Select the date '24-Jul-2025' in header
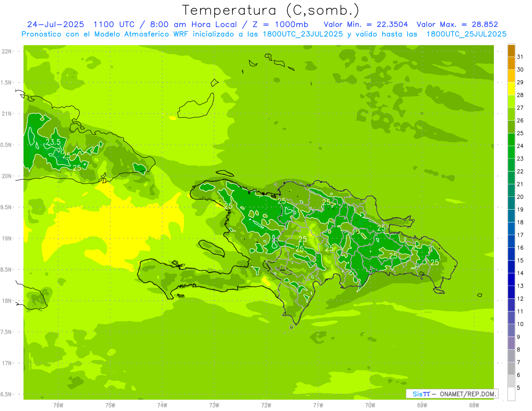532x411 pixels. (x=56, y=24)
